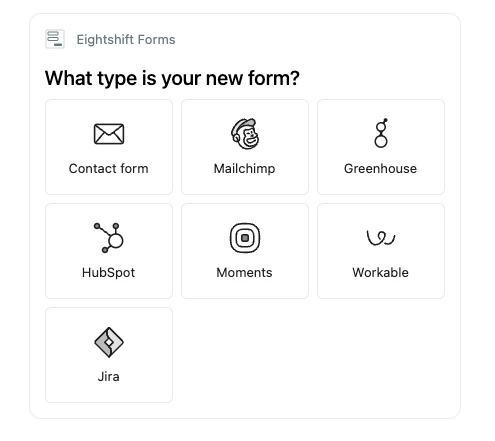Choose the "Jira" text label
Image resolution: width=495 pixels, height=441 pixels.
109,377
